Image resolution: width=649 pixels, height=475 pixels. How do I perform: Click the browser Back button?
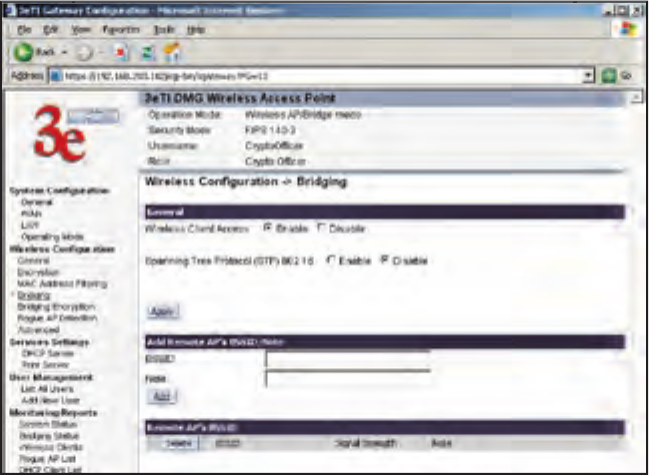click(34, 53)
